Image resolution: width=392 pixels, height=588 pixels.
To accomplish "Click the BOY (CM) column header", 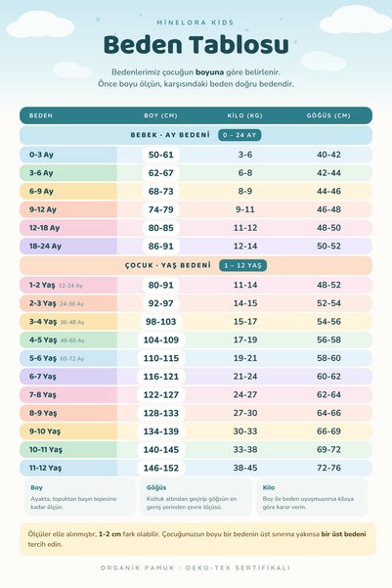I will [160, 115].
